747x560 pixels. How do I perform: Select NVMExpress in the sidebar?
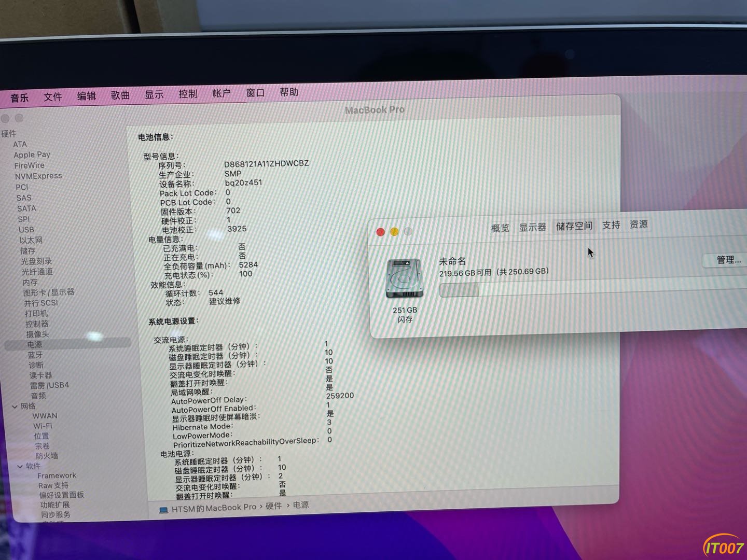[38, 176]
